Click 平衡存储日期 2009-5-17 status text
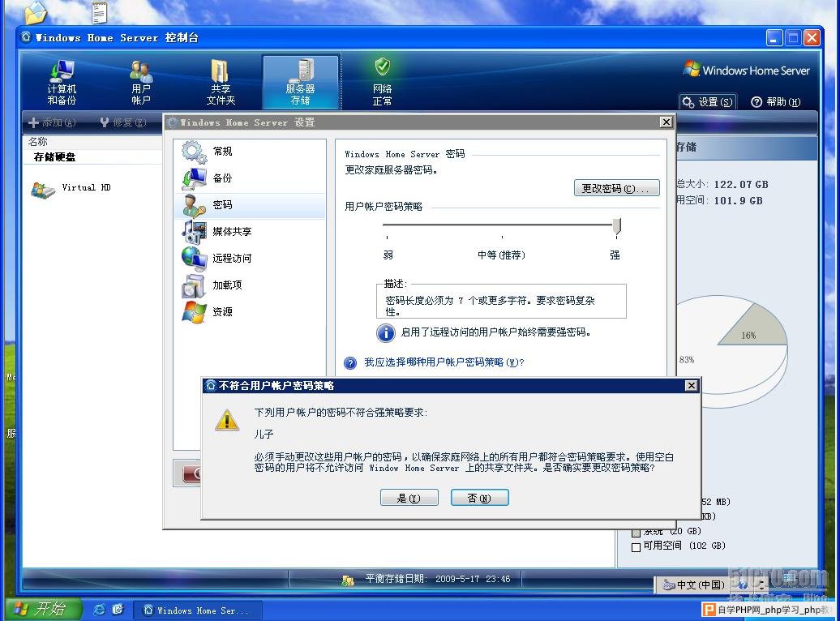Screen dimensions: 840x621 [x=438, y=579]
